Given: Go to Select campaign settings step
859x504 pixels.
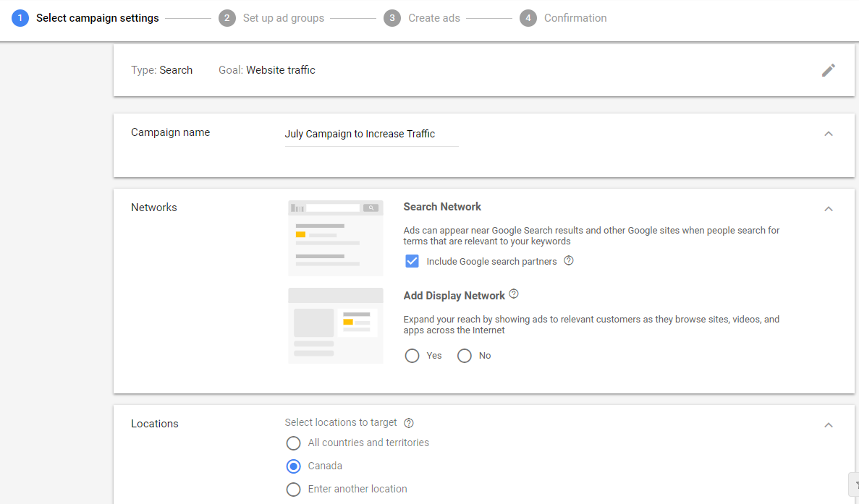Looking at the screenshot, I should pyautogui.click(x=98, y=18).
